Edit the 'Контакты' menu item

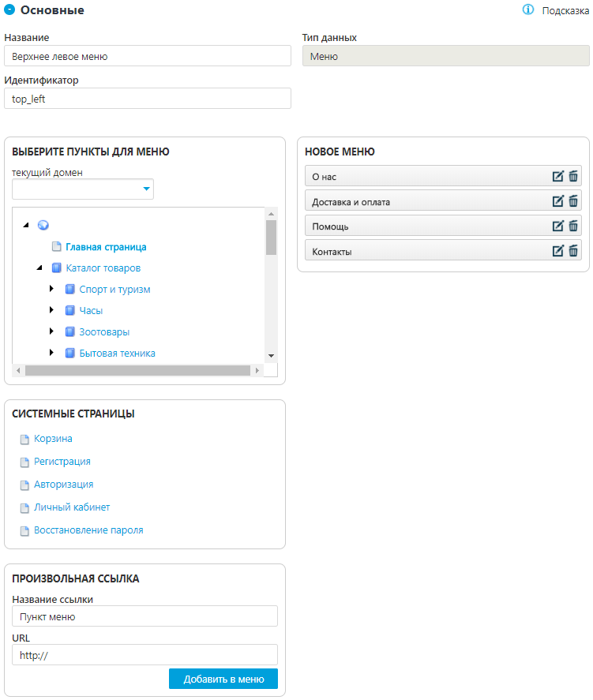point(558,251)
